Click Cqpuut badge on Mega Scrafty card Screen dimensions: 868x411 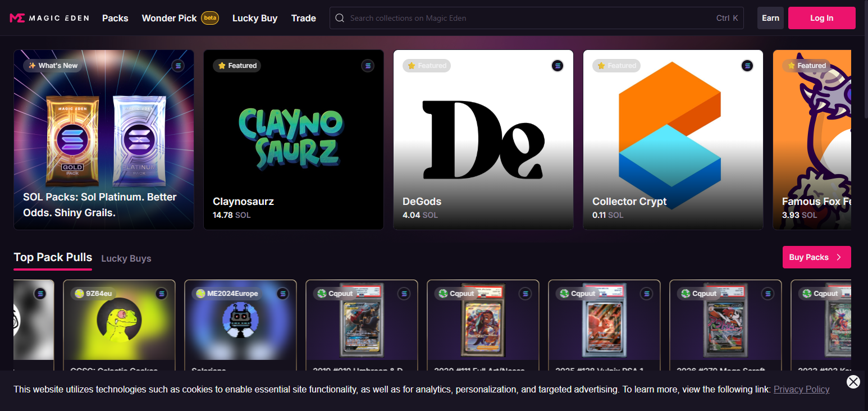click(x=699, y=294)
